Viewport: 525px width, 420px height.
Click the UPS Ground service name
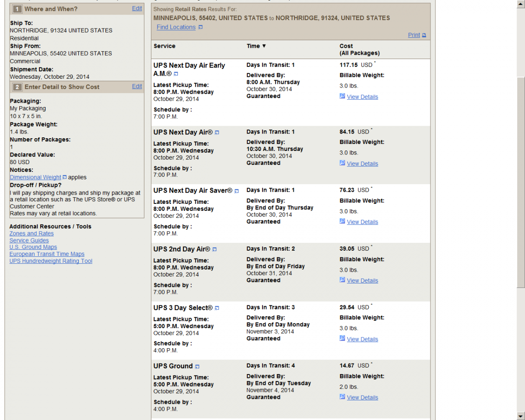[173, 366]
